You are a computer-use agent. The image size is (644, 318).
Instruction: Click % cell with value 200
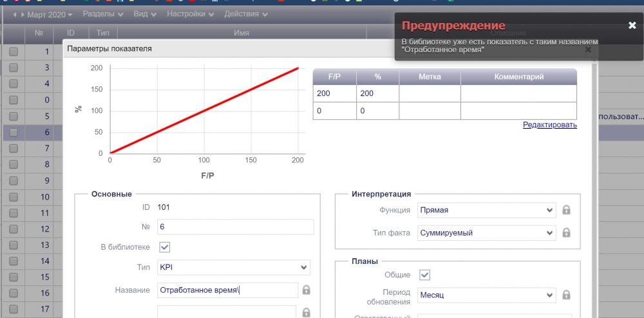tap(378, 93)
